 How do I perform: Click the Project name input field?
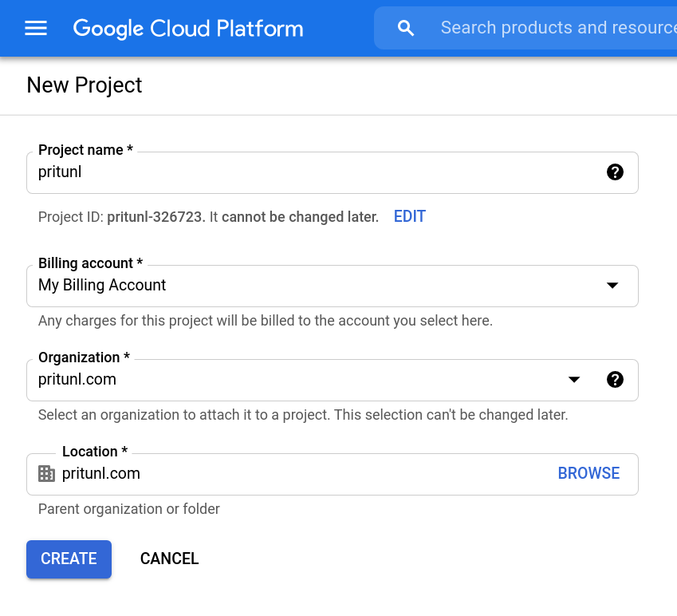(x=319, y=172)
